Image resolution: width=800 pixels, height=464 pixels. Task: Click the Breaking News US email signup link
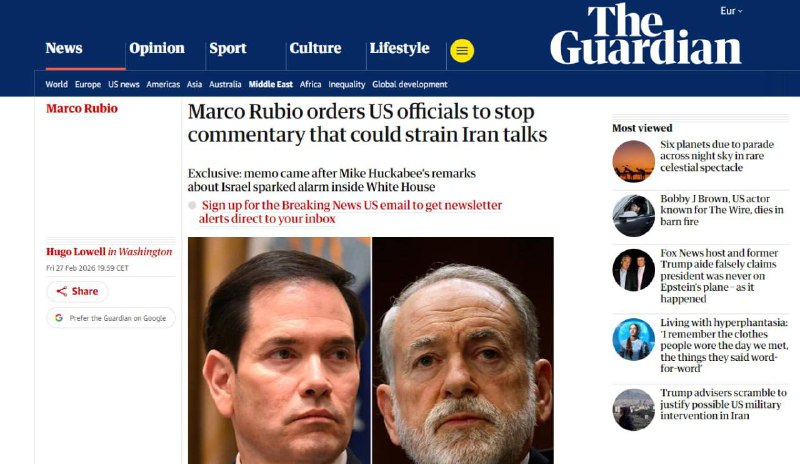350,212
